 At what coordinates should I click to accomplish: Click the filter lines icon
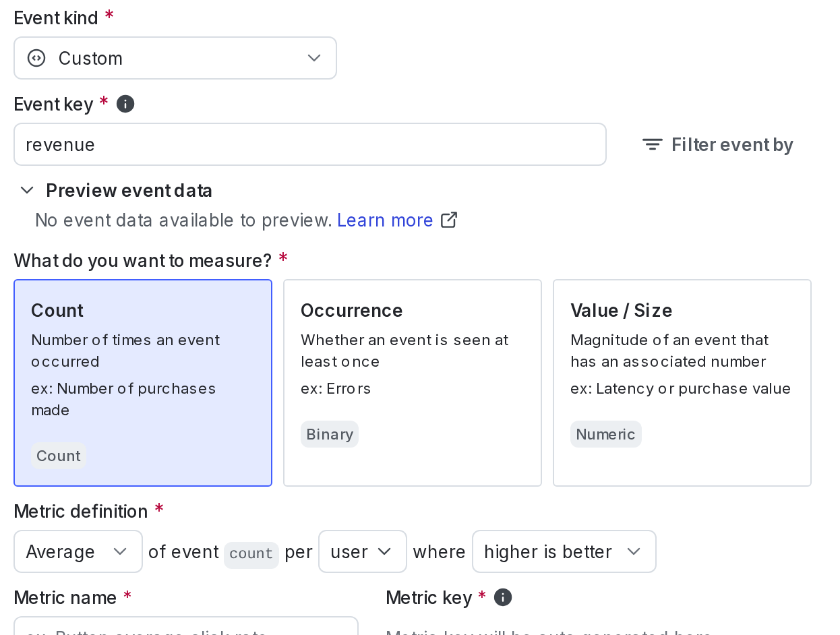coord(652,145)
